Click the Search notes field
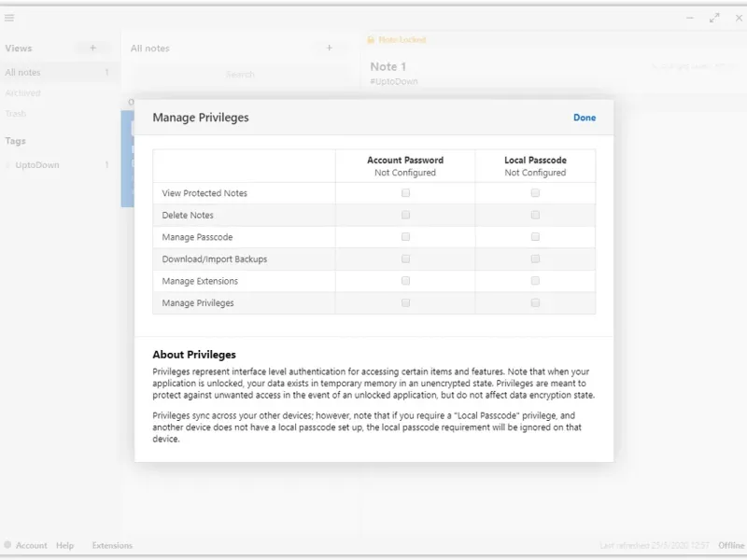This screenshot has height=560, width=747. click(240, 75)
